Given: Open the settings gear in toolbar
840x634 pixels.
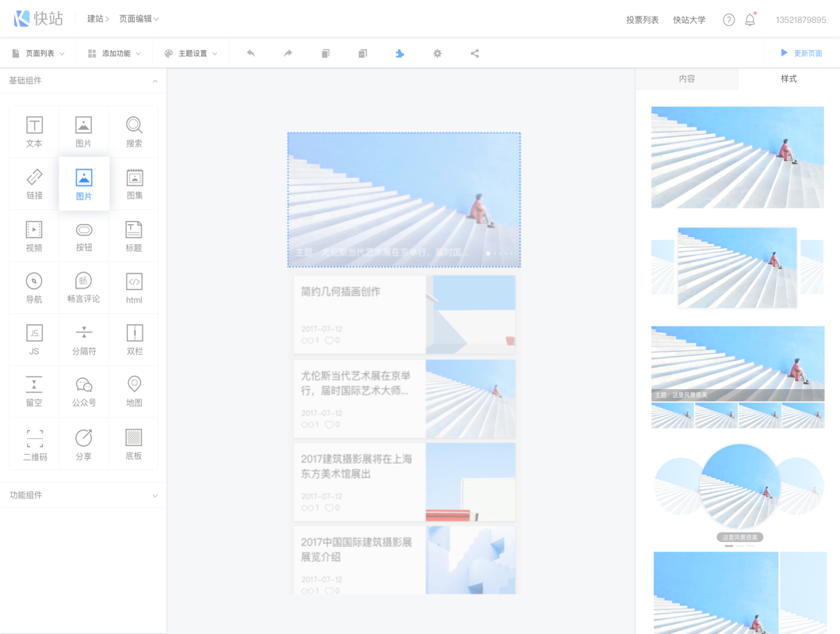Looking at the screenshot, I should (437, 54).
